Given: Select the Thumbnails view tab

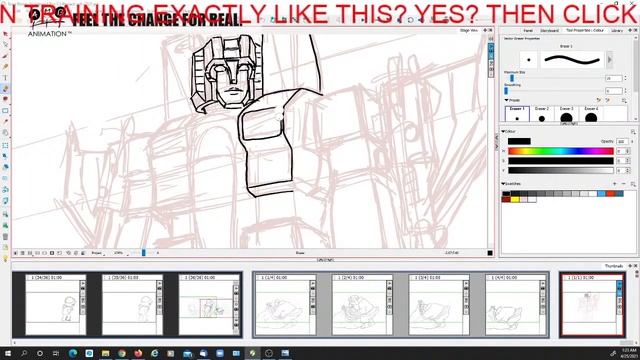Looking at the screenshot, I should (613, 266).
